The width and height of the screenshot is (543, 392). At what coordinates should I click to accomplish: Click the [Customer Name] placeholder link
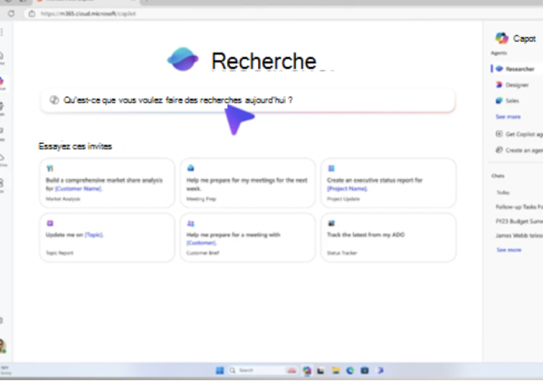[x=78, y=188]
